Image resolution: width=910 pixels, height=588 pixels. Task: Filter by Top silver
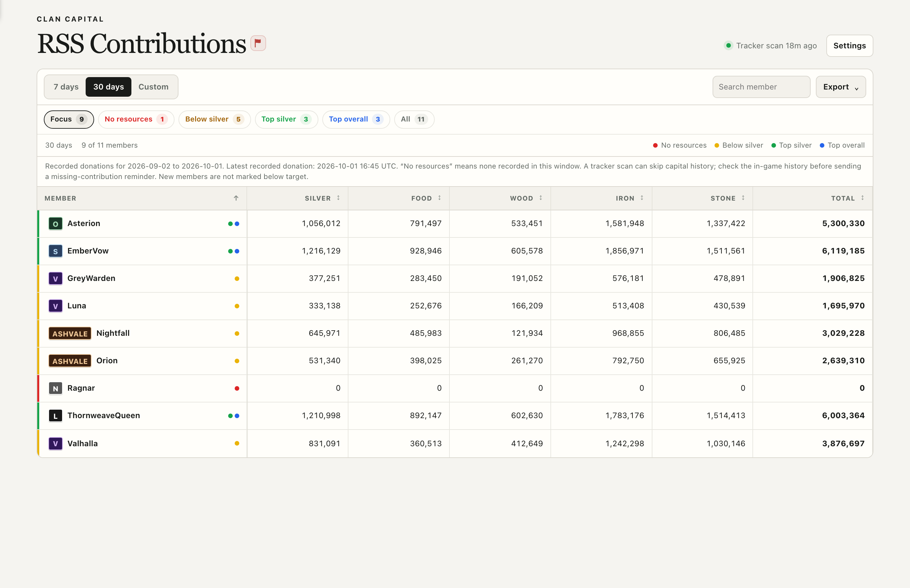coord(286,119)
